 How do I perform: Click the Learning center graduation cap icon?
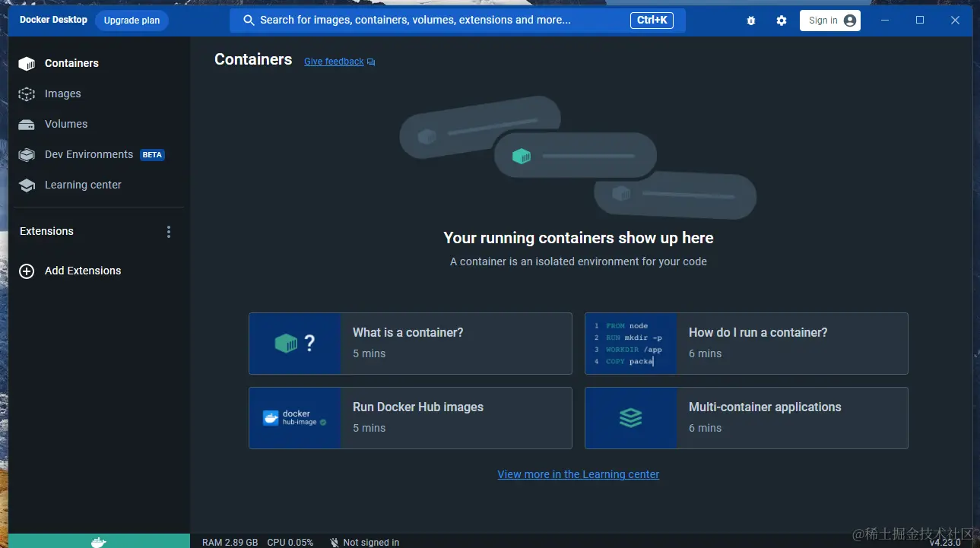[x=27, y=185]
